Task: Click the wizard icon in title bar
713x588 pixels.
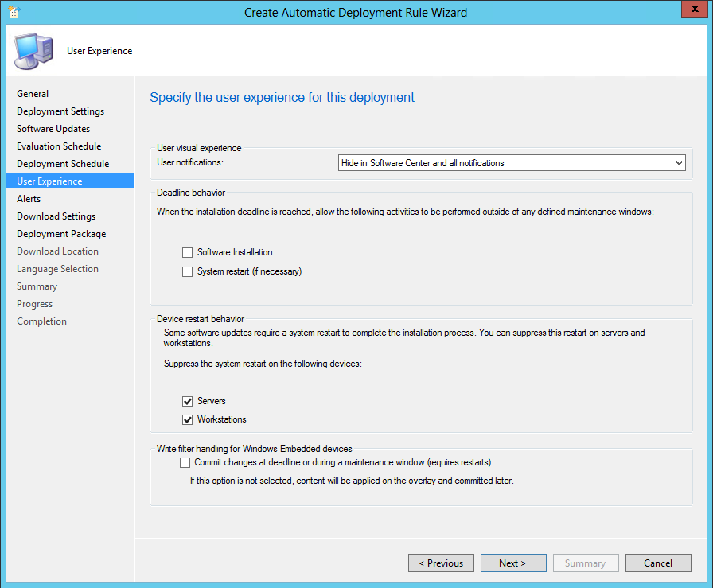Action: click(x=14, y=12)
